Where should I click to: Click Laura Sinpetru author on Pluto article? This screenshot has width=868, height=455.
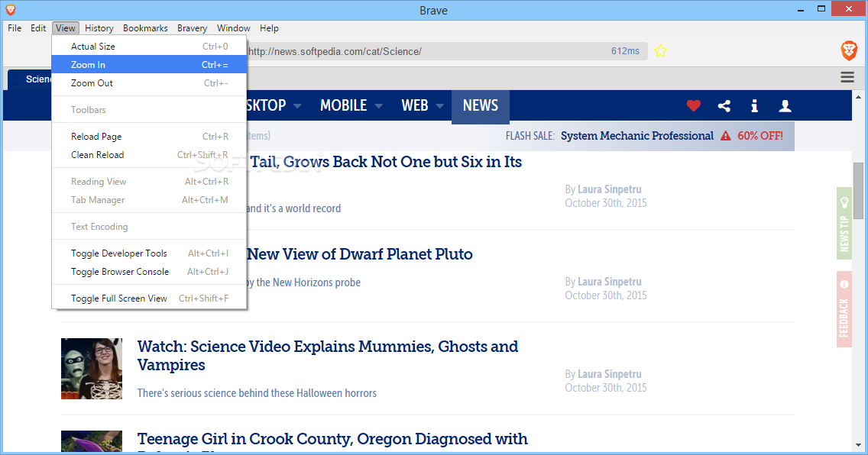[610, 282]
